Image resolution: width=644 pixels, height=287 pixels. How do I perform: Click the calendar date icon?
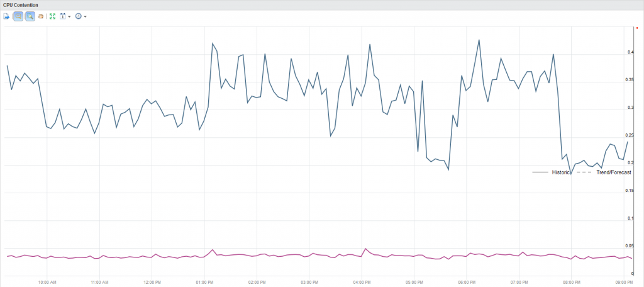tap(62, 16)
